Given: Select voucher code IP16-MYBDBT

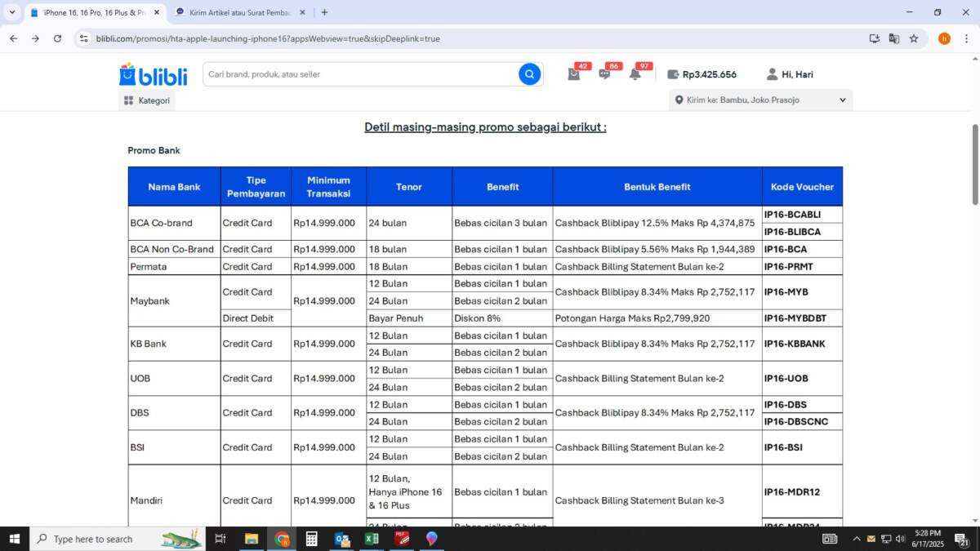Looking at the screenshot, I should 795,318.
